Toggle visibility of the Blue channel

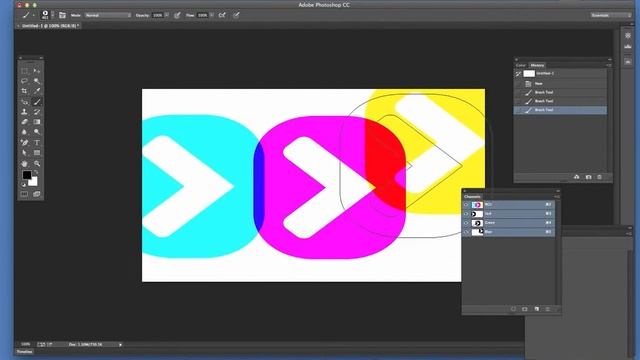point(466,232)
